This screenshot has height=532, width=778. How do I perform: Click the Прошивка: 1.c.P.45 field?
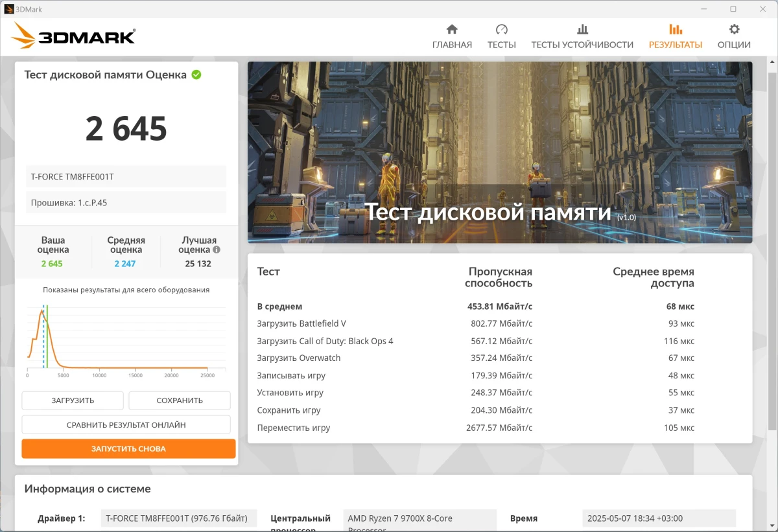click(x=126, y=202)
